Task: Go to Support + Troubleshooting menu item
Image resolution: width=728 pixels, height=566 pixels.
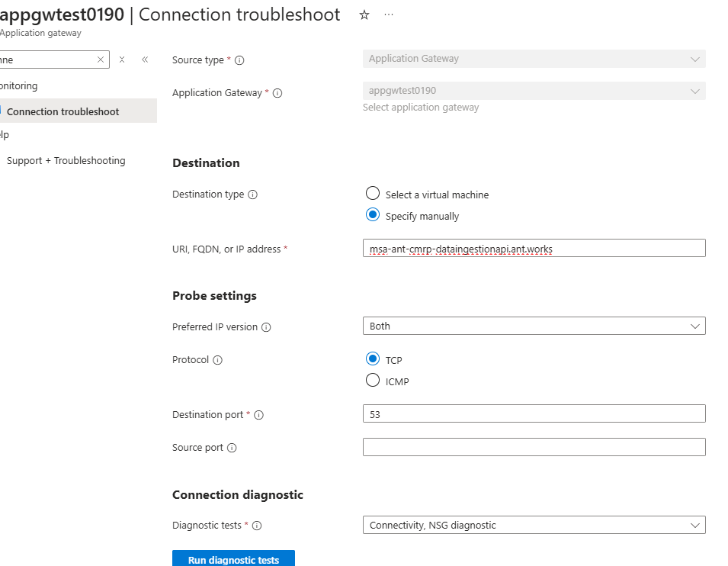Action: (x=66, y=161)
